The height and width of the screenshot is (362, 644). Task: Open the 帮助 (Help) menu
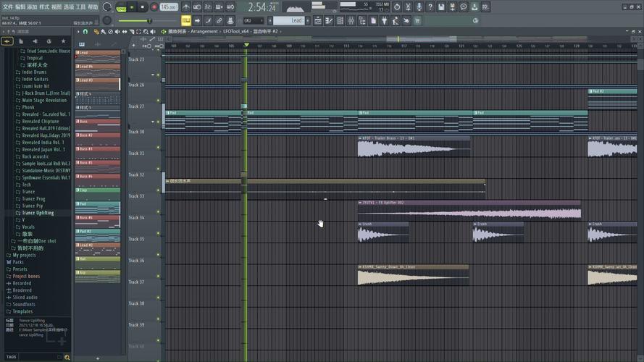point(93,7)
